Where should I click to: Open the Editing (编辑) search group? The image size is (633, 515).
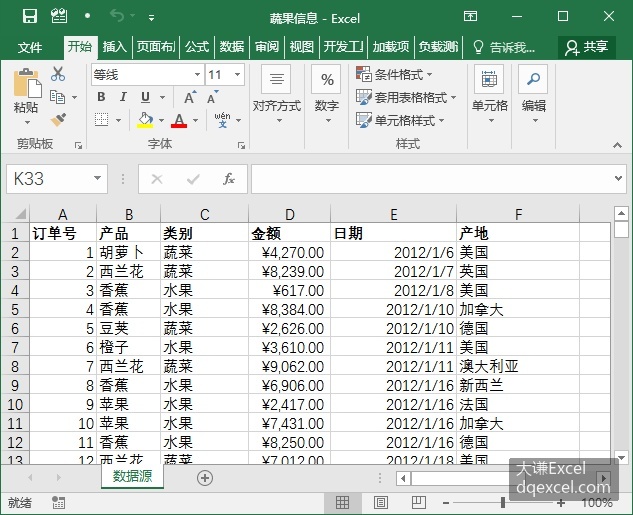pos(534,95)
